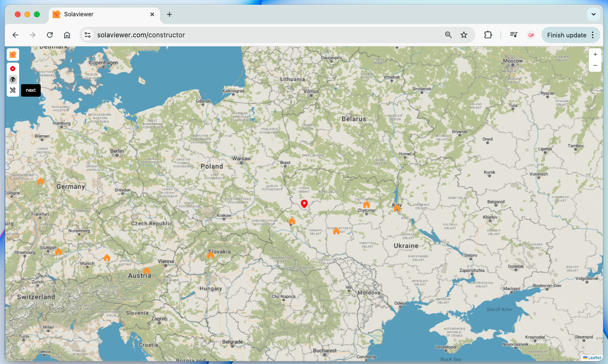Select the house marker above Zhytomyr
Image resolution: width=608 pixels, height=364 pixels.
coord(367,205)
